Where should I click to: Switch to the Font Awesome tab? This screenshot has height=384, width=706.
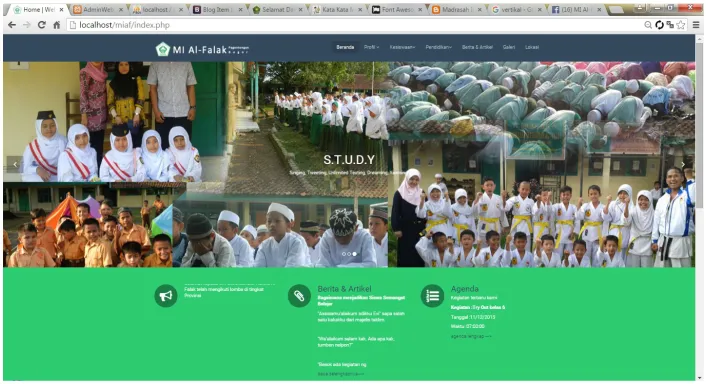point(395,9)
